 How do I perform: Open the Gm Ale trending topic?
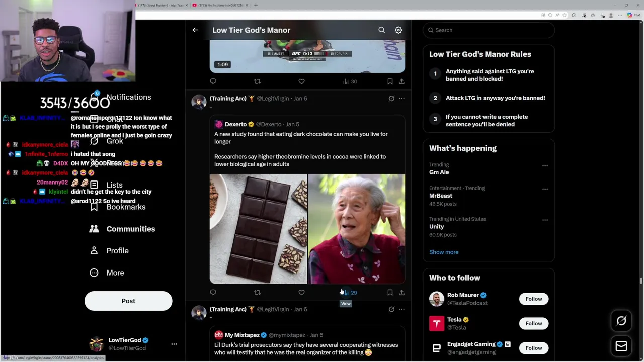(x=439, y=172)
